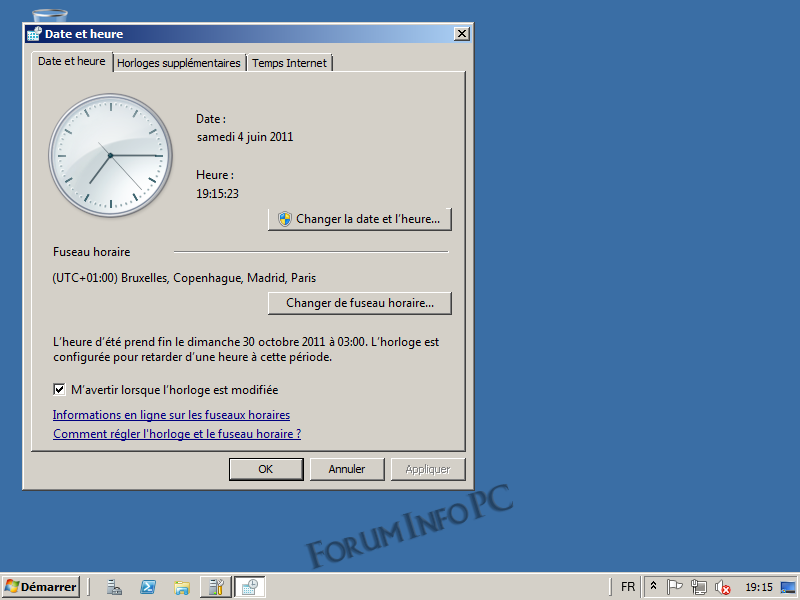Screen dimensions: 800x600
Task: Switch to the Horloges supplémentaires tab
Action: tap(179, 63)
